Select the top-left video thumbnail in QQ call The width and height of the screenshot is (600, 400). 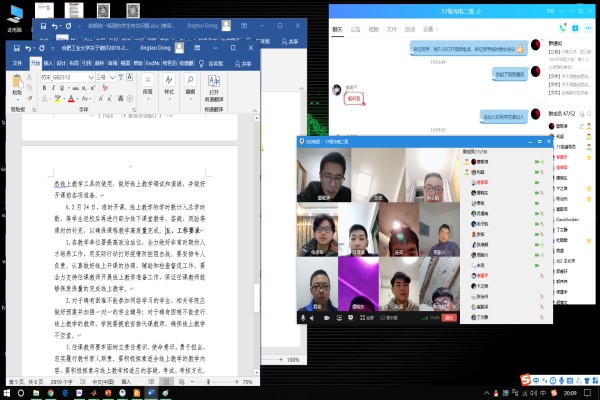click(324, 175)
